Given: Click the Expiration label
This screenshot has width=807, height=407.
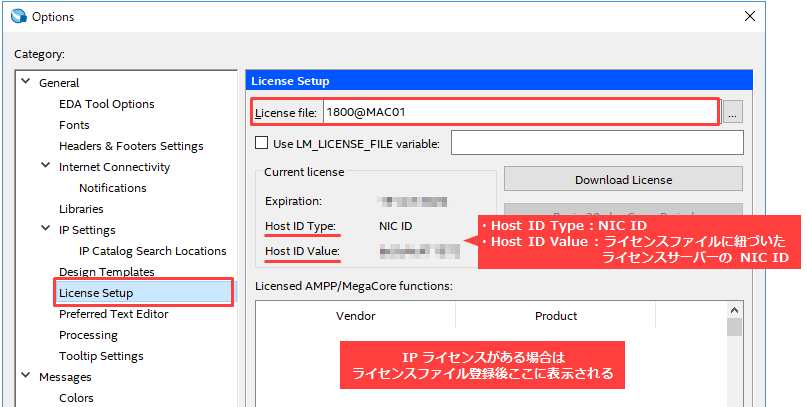Looking at the screenshot, I should click(293, 201).
